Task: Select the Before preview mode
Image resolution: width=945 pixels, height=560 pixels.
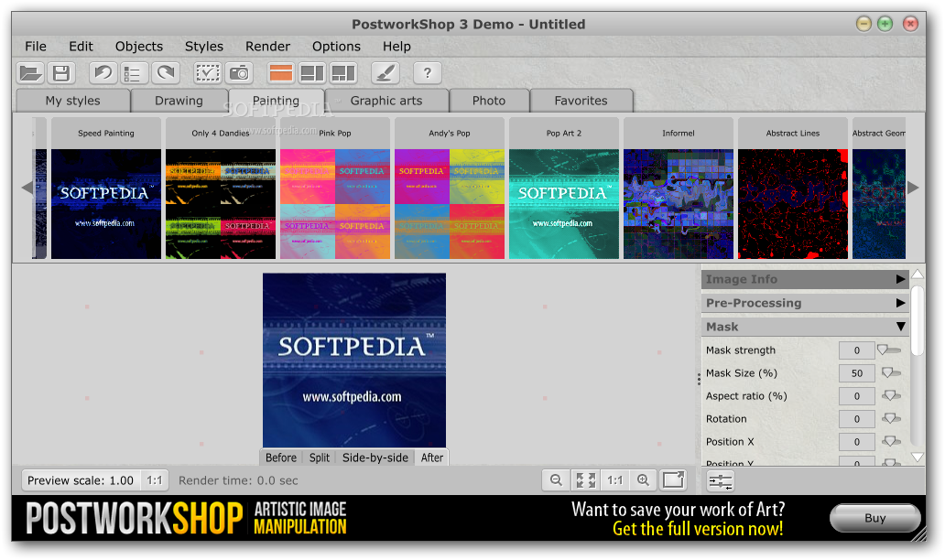Action: click(281, 458)
